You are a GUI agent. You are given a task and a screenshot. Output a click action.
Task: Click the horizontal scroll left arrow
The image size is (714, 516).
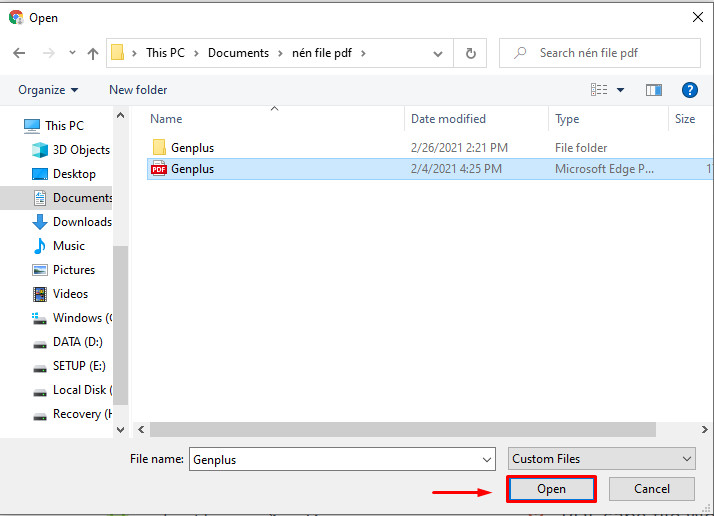(x=141, y=429)
